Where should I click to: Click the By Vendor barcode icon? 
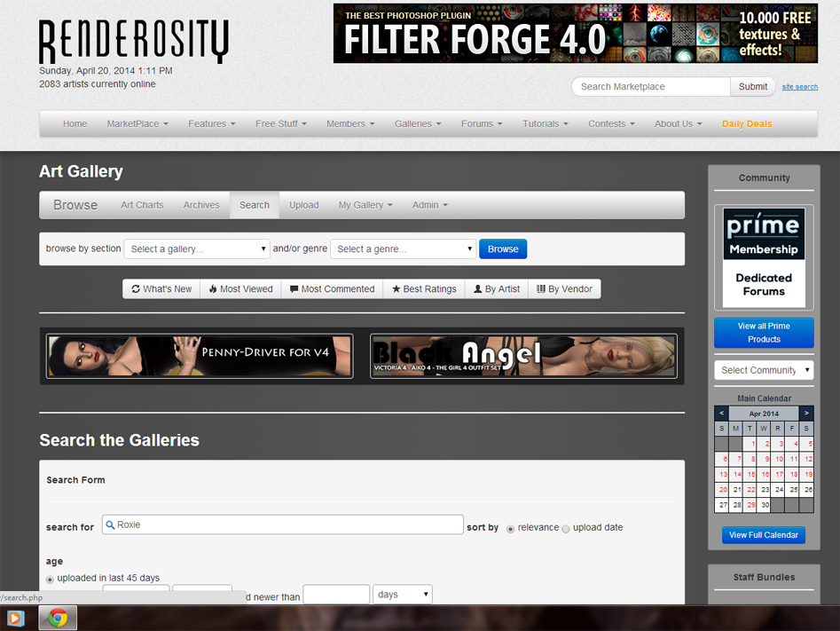pos(541,289)
